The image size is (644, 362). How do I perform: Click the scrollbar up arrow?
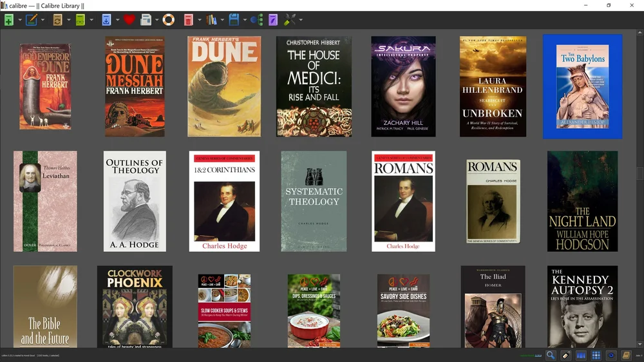(x=640, y=32)
